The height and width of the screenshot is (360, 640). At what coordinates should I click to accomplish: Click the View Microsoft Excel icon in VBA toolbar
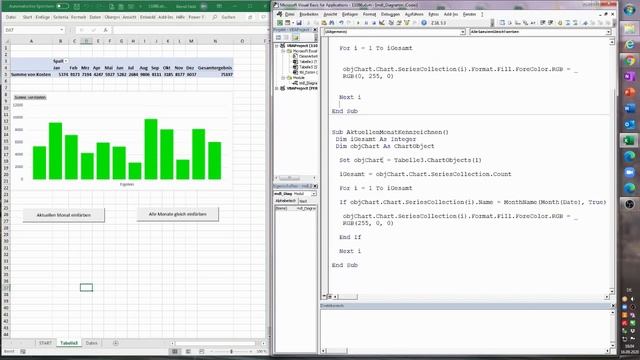click(280, 23)
